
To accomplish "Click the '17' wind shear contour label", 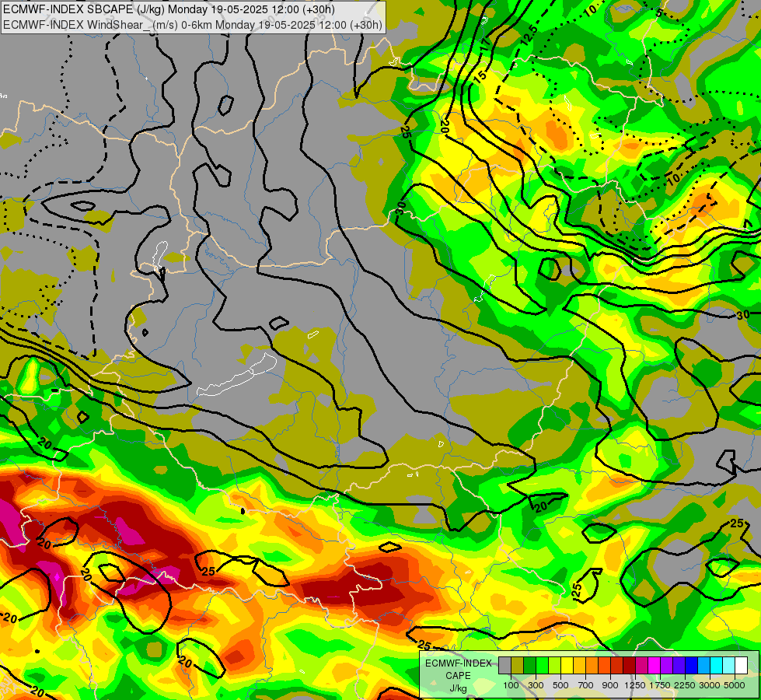I will point(486,44).
